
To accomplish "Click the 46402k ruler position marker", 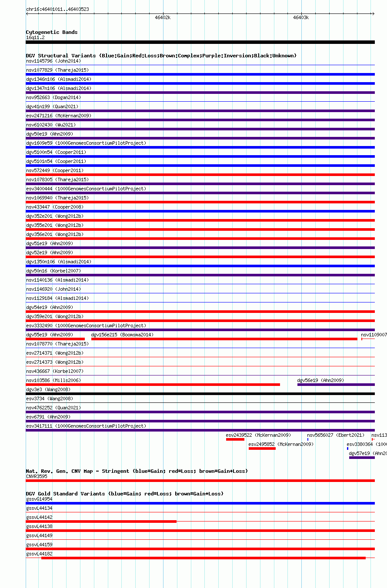I will click(x=163, y=17).
